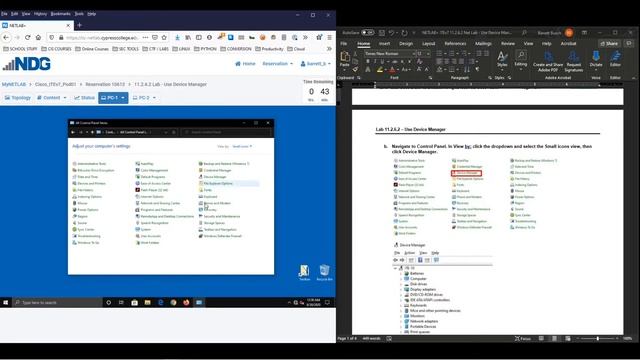Open Firefox from remote taskbar

tap(186, 302)
